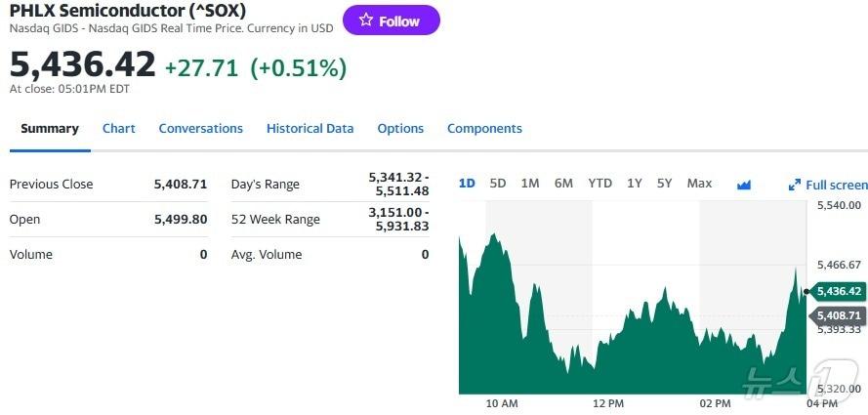This screenshot has width=868, height=415.
Task: Go to the Conversations tab
Action: click(200, 129)
